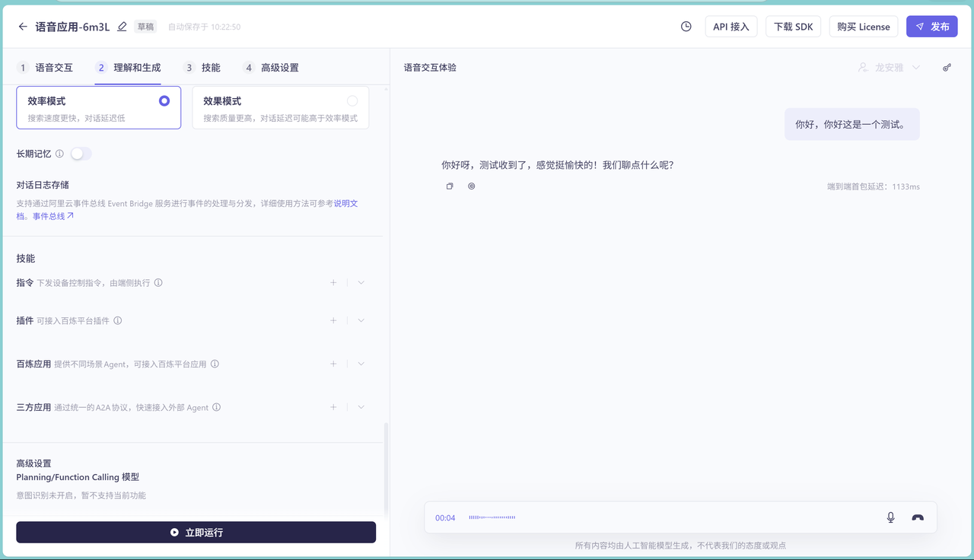
Task: Click the microphone icon in voice bar
Action: 890,517
